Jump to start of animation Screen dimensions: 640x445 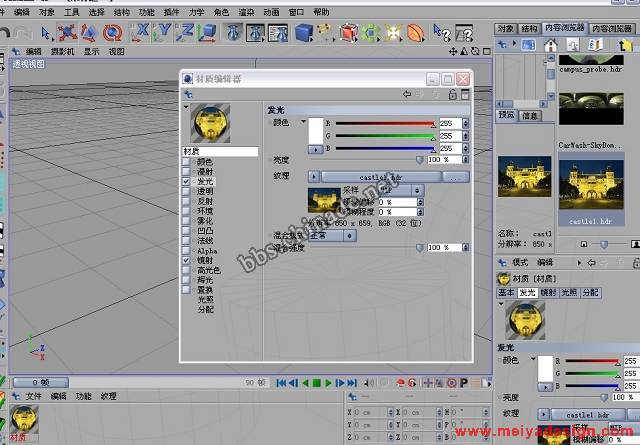(281, 383)
